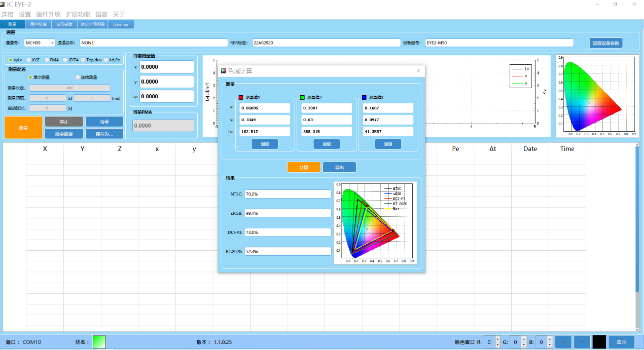Click the 导出 export button
This screenshot has width=644, height=350.
coord(339,167)
